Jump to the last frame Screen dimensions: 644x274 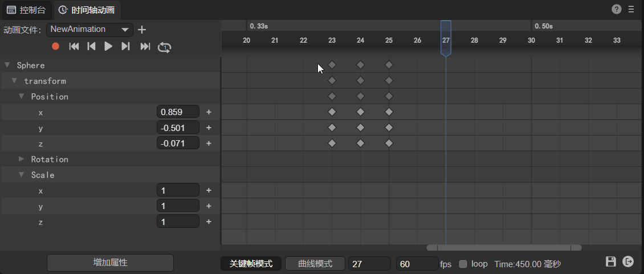click(x=145, y=47)
